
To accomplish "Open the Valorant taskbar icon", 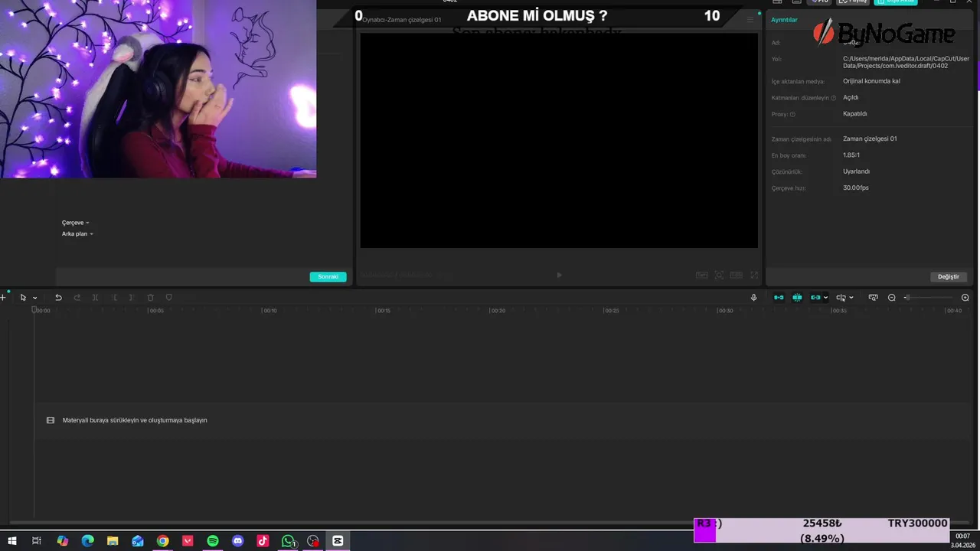I will (188, 541).
